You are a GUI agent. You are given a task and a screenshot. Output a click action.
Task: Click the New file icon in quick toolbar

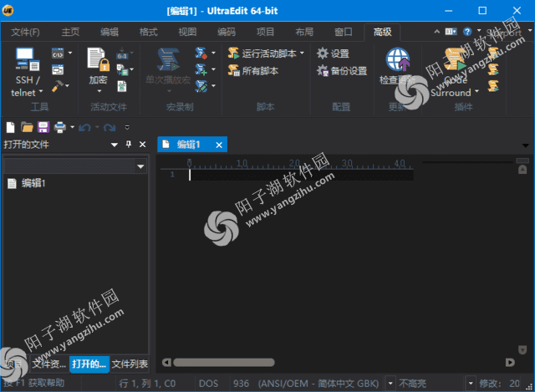click(11, 127)
